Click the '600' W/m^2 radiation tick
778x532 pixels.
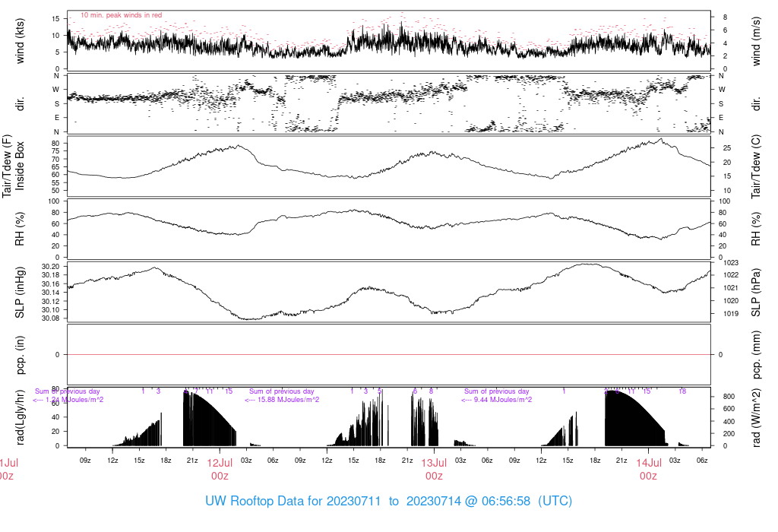[729, 409]
